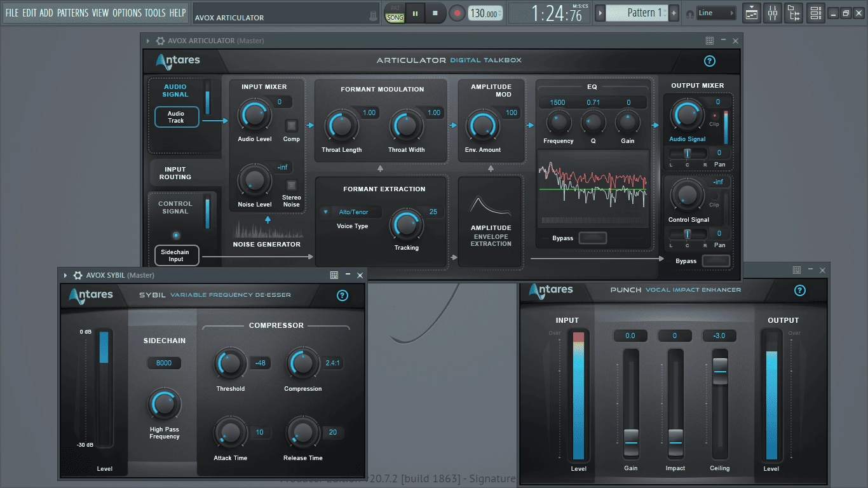868x488 pixels.
Task: Stop playback with the stop button
Action: [435, 13]
